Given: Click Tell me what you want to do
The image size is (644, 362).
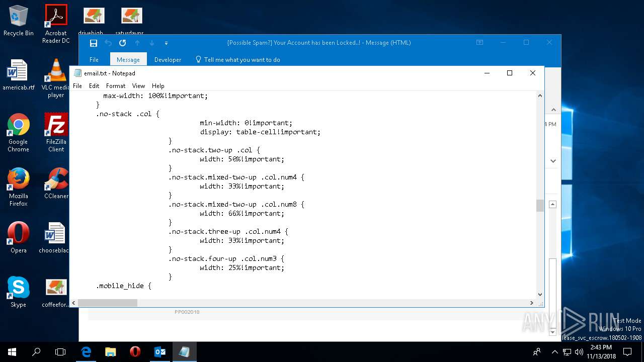Looking at the screenshot, I should pyautogui.click(x=237, y=59).
